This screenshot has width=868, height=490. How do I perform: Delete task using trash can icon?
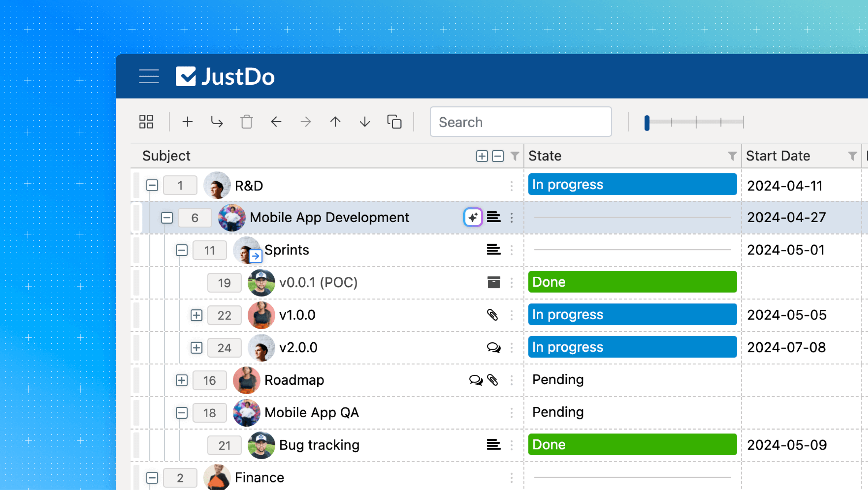coord(247,122)
